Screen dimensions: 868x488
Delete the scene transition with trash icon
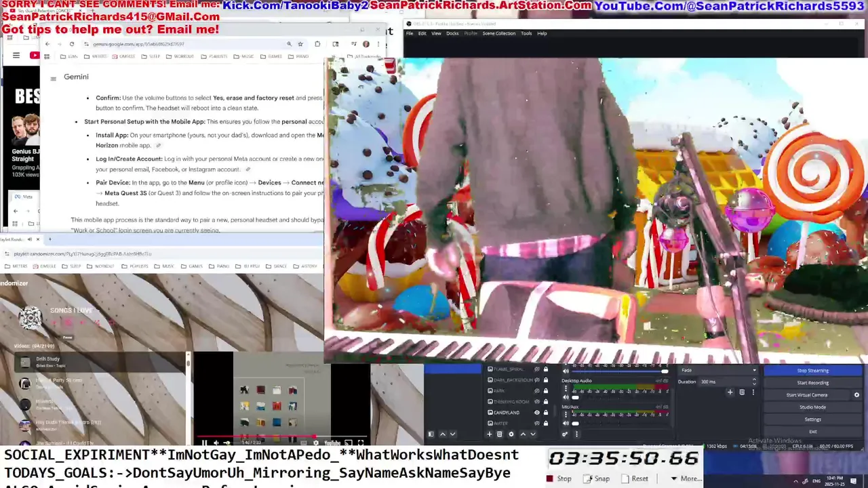coord(742,392)
